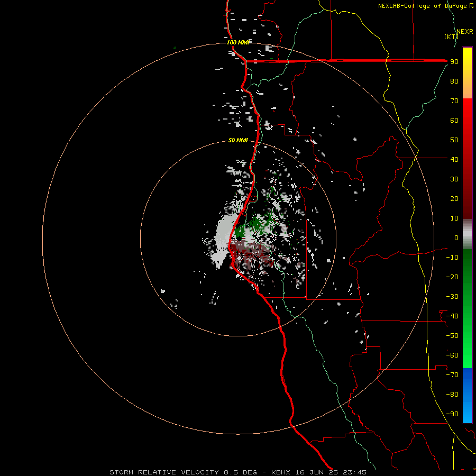Click the 60 value on the velocity scale

point(454,120)
